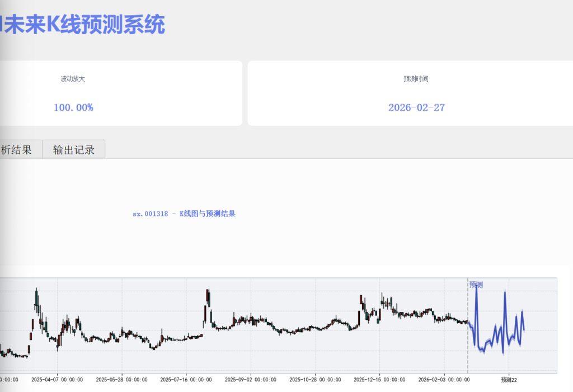This screenshot has height=392, width=573.
Task: Click the 2025-04-07 date axis label
Action: coord(57,379)
